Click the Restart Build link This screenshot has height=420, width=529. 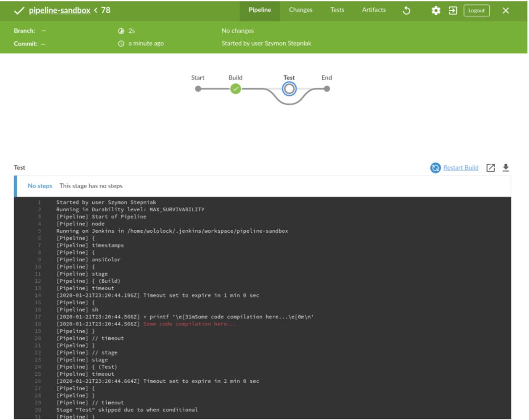(x=460, y=168)
